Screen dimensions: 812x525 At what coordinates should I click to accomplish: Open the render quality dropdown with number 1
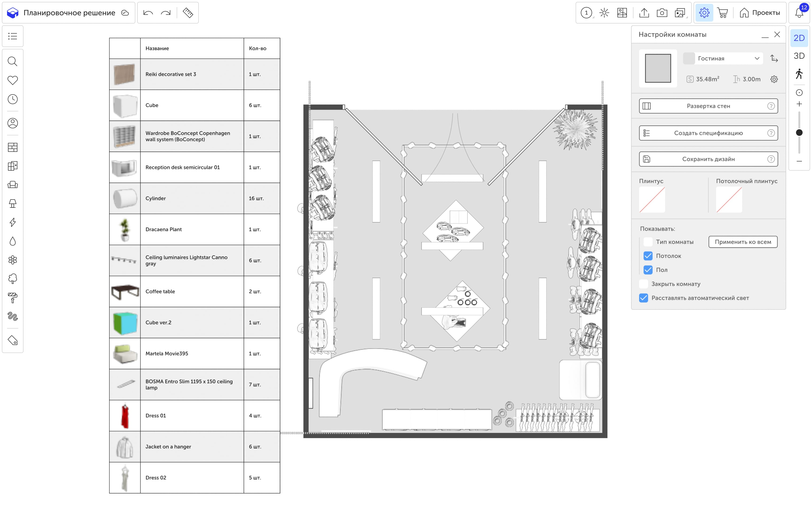586,13
